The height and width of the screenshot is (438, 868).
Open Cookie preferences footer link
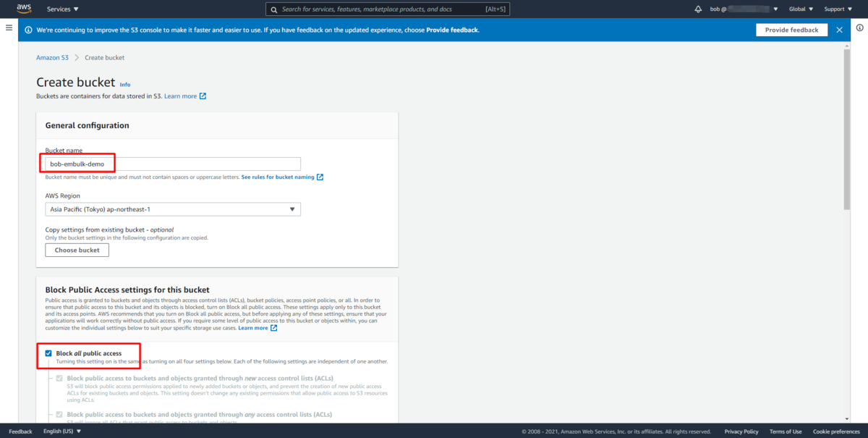pos(836,431)
